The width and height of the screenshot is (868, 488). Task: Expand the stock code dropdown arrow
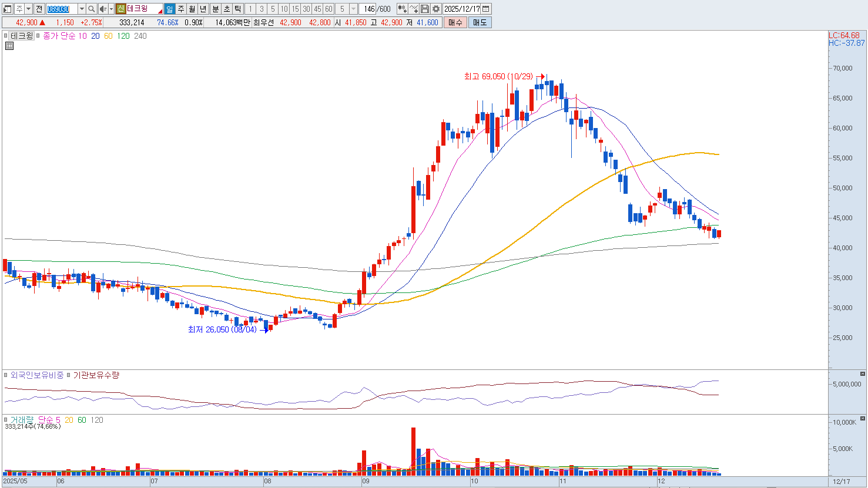click(82, 9)
